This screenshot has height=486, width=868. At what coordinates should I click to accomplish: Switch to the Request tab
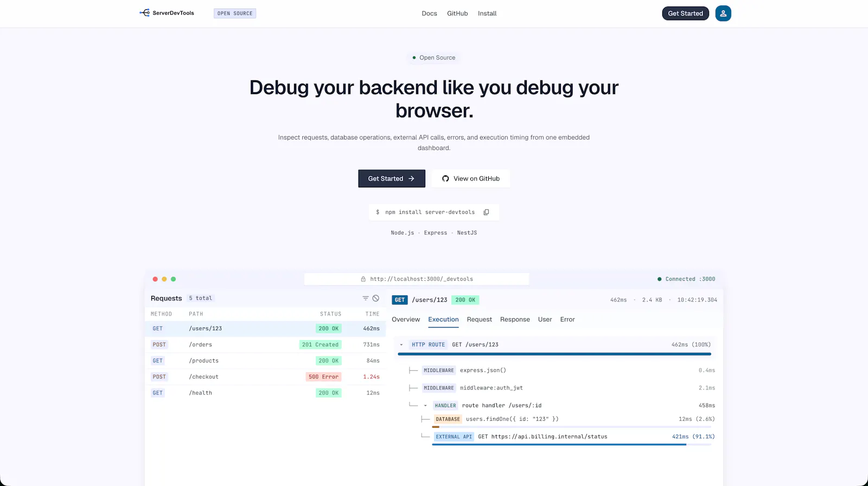(480, 319)
